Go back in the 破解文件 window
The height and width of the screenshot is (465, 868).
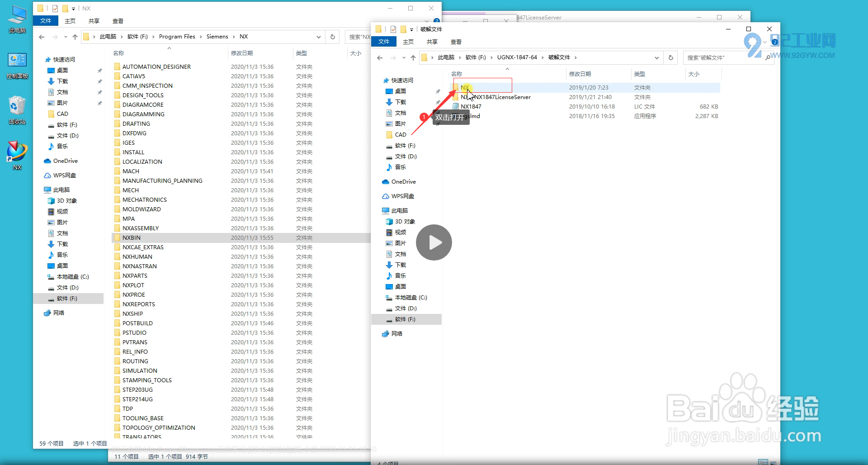380,57
